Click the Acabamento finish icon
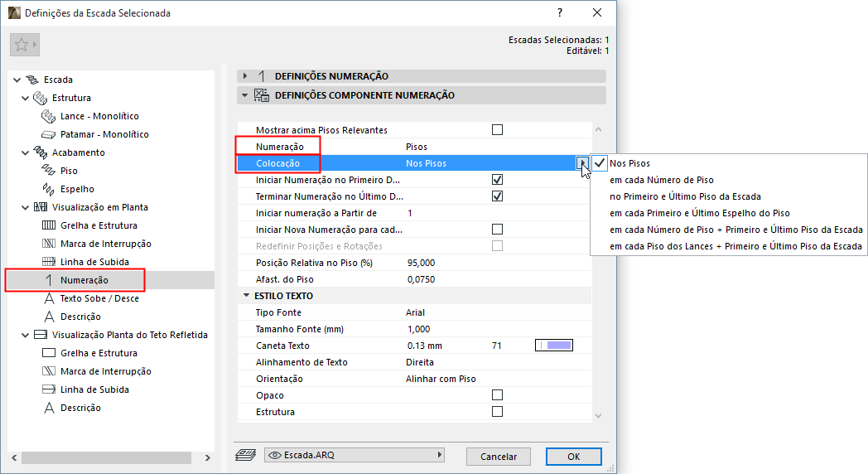The height and width of the screenshot is (474, 868). 41,152
